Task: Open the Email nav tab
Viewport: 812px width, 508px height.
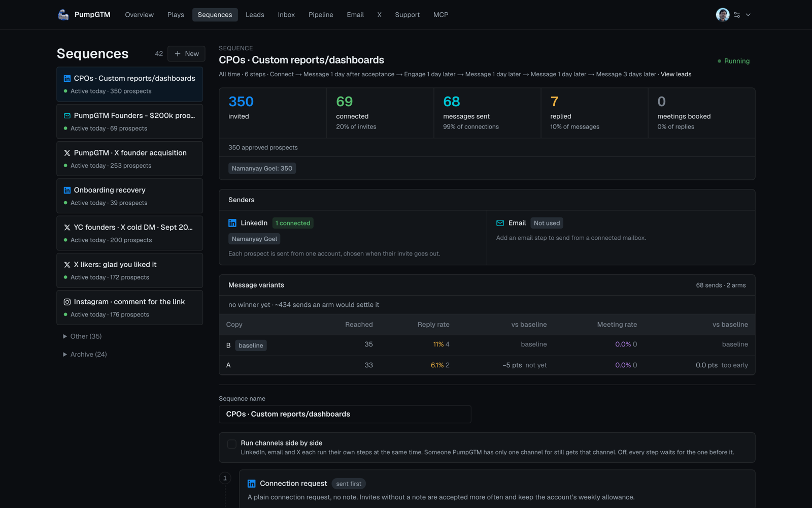Action: (355, 15)
